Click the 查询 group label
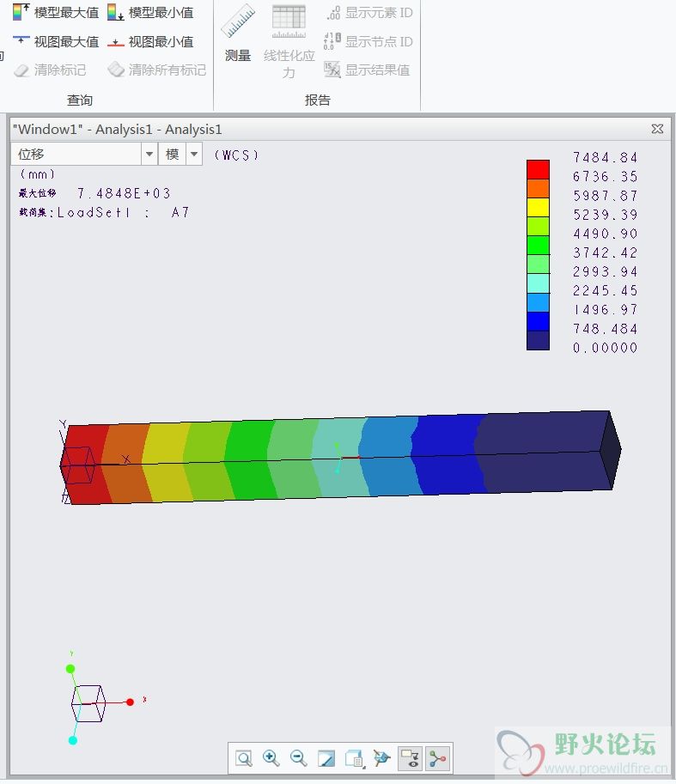This screenshot has width=676, height=784. pyautogui.click(x=80, y=100)
